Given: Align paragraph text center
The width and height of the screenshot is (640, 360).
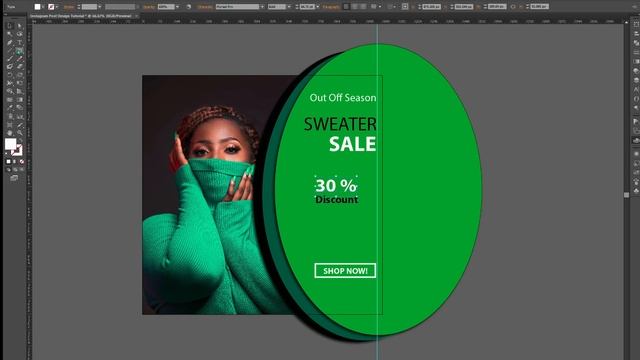Looking at the screenshot, I should [x=355, y=7].
